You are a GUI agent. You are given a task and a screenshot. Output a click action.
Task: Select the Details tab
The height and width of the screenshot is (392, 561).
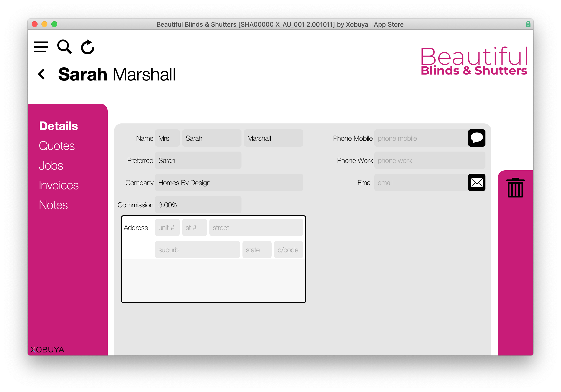click(59, 126)
